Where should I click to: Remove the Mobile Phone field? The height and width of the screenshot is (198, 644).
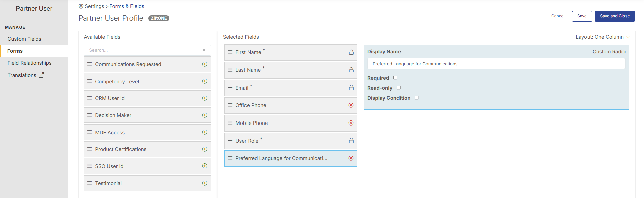click(351, 123)
